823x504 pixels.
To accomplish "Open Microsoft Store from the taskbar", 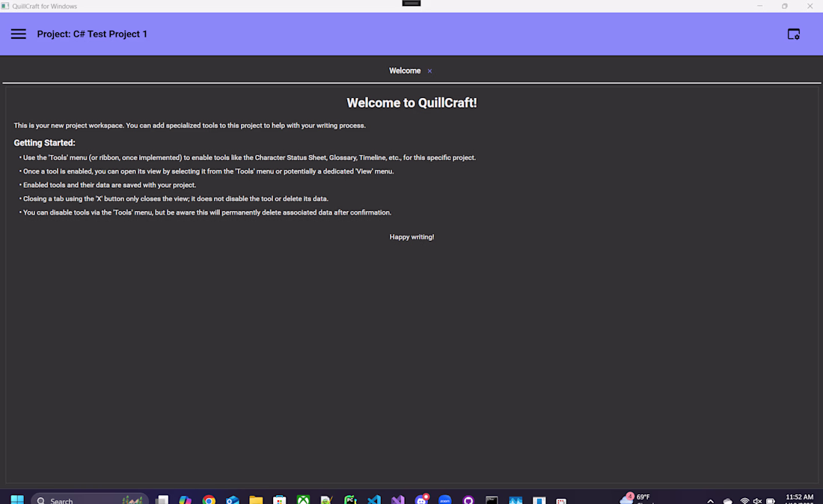I will coord(280,500).
